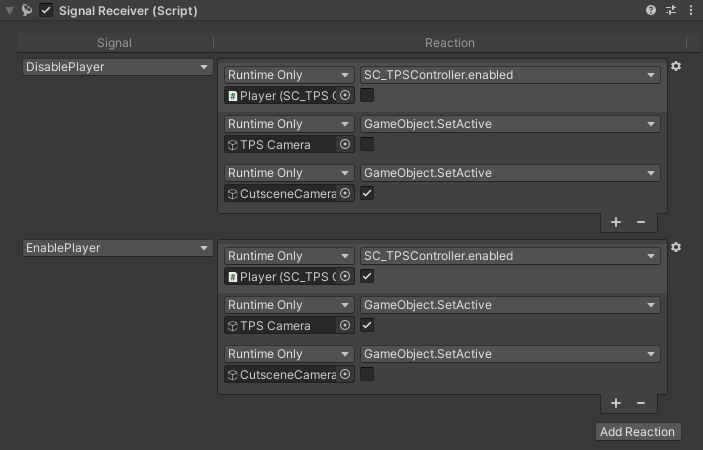Open the Signal Receiver three-dot context menu

(690, 10)
